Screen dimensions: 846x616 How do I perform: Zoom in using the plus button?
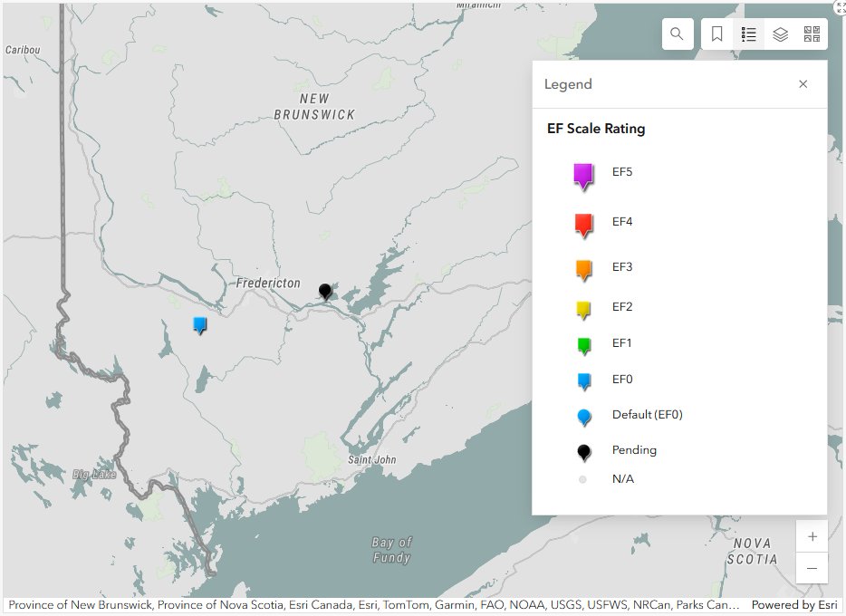pyautogui.click(x=812, y=536)
